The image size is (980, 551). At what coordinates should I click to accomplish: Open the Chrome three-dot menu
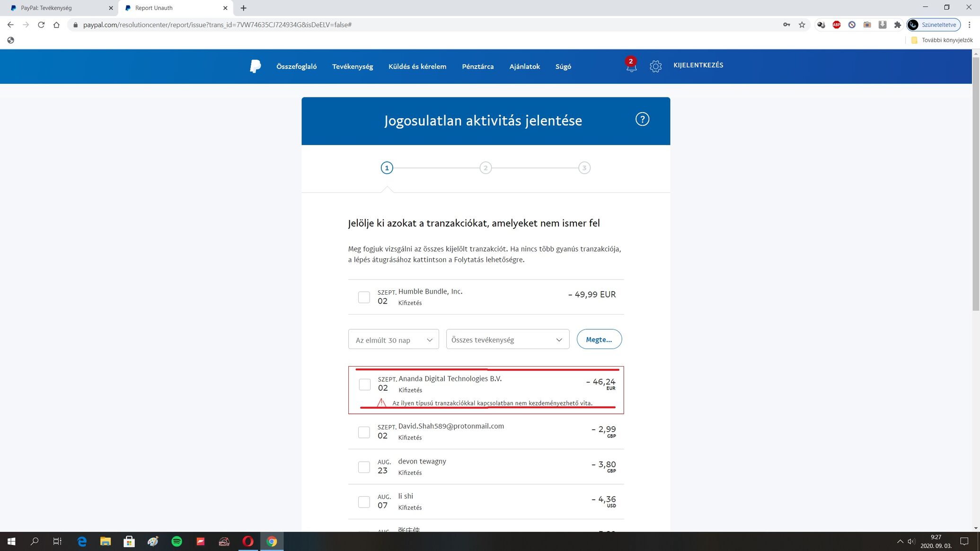pyautogui.click(x=969, y=25)
